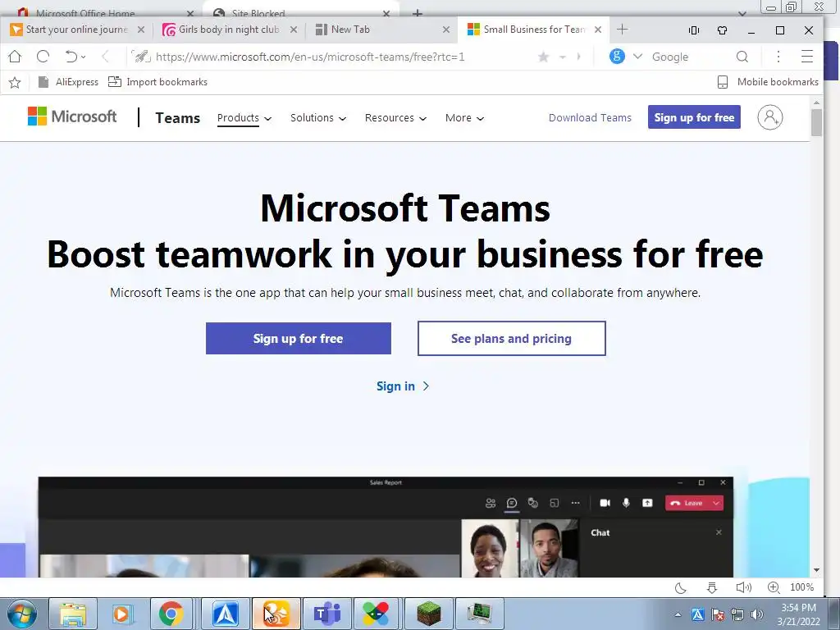Expand the Solutions menu

click(x=318, y=118)
